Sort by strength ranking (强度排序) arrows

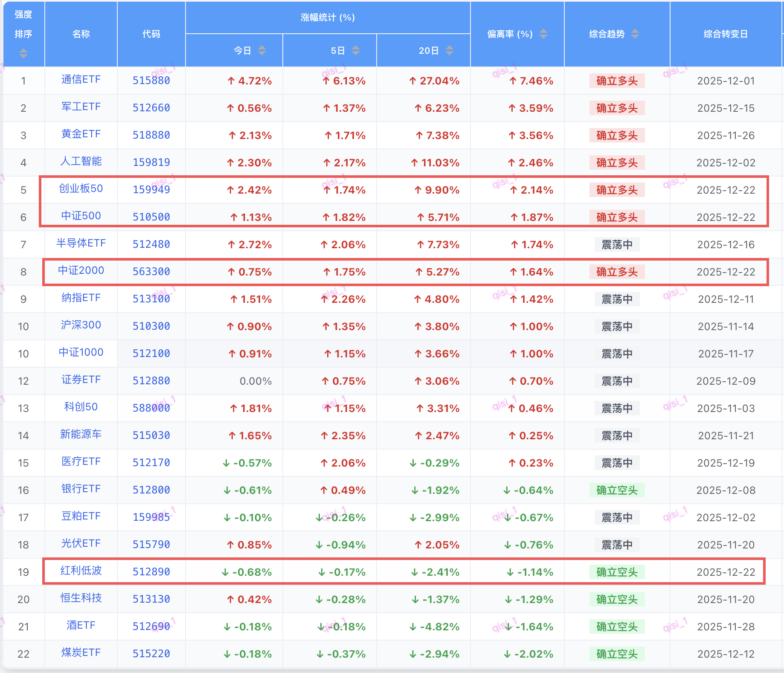point(23,53)
